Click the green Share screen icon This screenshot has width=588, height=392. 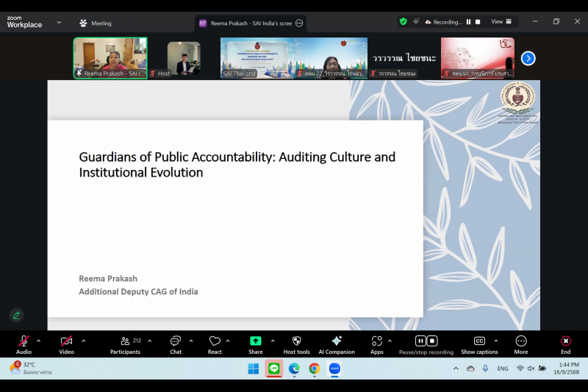pos(255,341)
